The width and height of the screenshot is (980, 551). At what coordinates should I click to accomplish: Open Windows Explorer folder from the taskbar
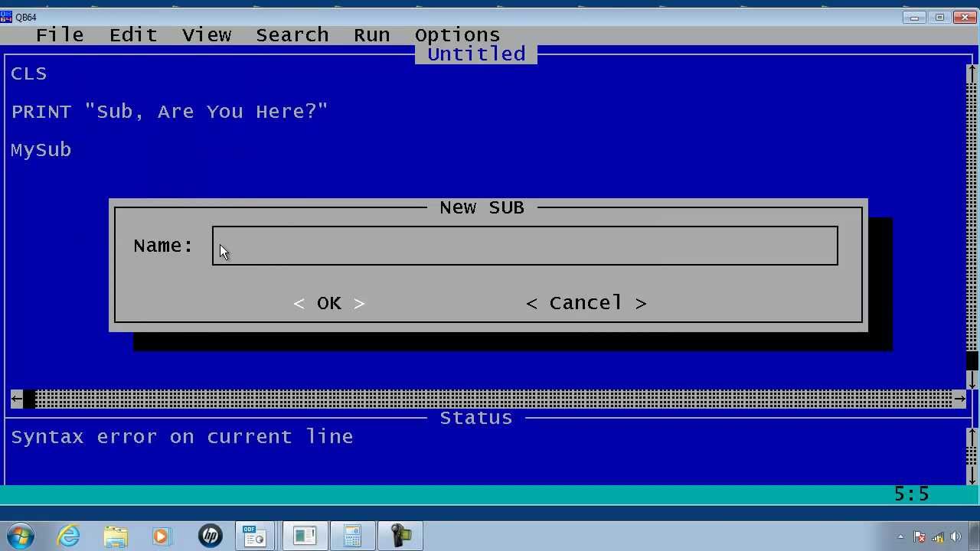tap(116, 536)
